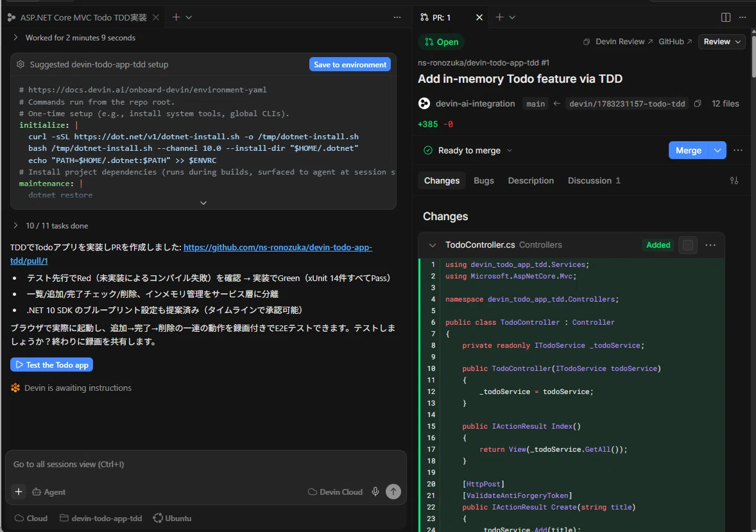Click TodoController.cs file name
Image resolution: width=756 pixels, height=532 pixels.
point(480,245)
